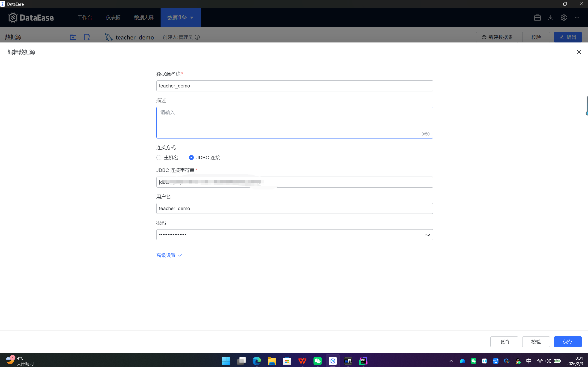The width and height of the screenshot is (588, 367).
Task: Show hidden system tray icons chevron
Action: point(451,361)
